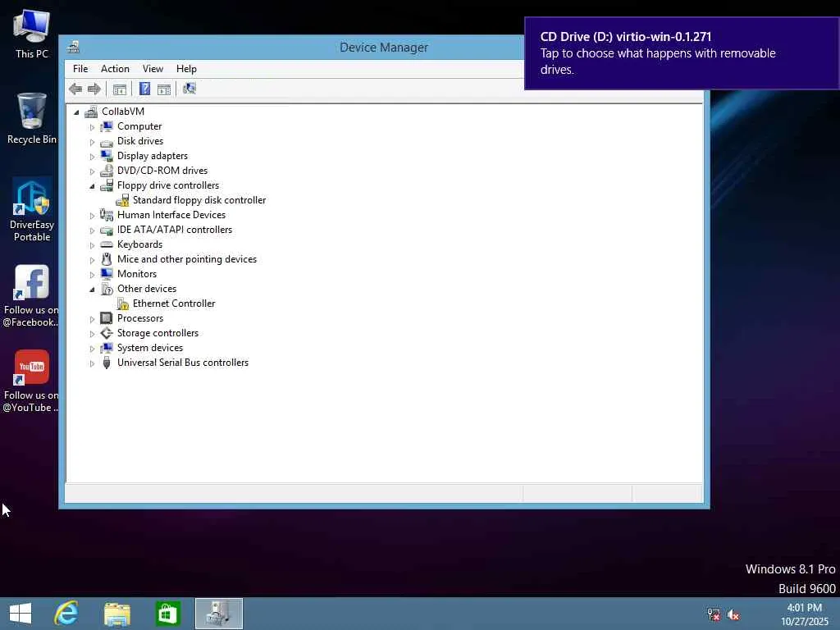This screenshot has width=840, height=630.
Task: Expand the Human Interface Devices category
Action: 92,216
